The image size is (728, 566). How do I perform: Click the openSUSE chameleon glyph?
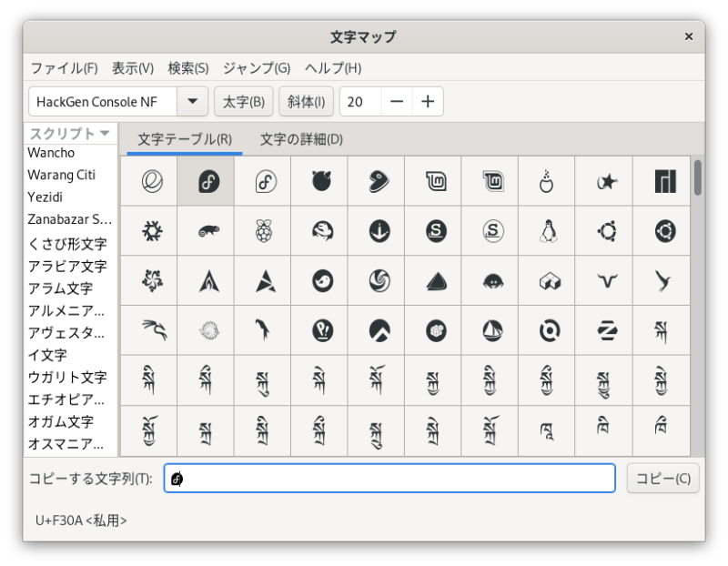(207, 231)
